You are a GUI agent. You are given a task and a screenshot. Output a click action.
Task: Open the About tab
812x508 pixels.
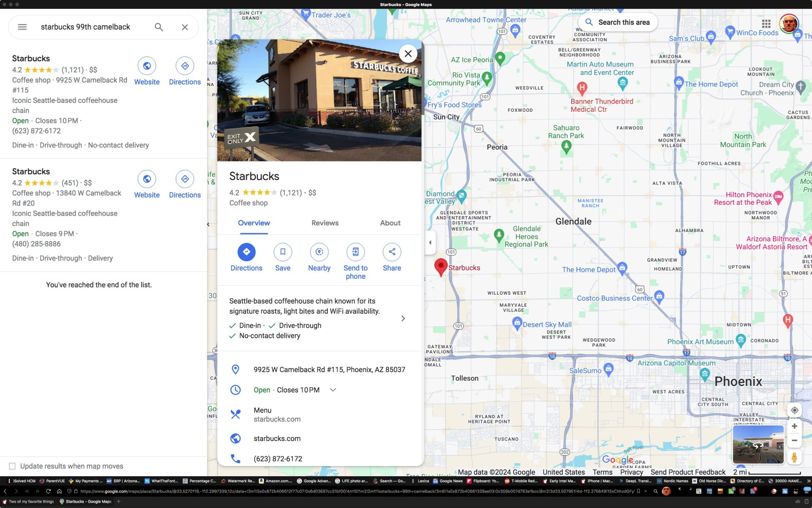[x=390, y=223]
